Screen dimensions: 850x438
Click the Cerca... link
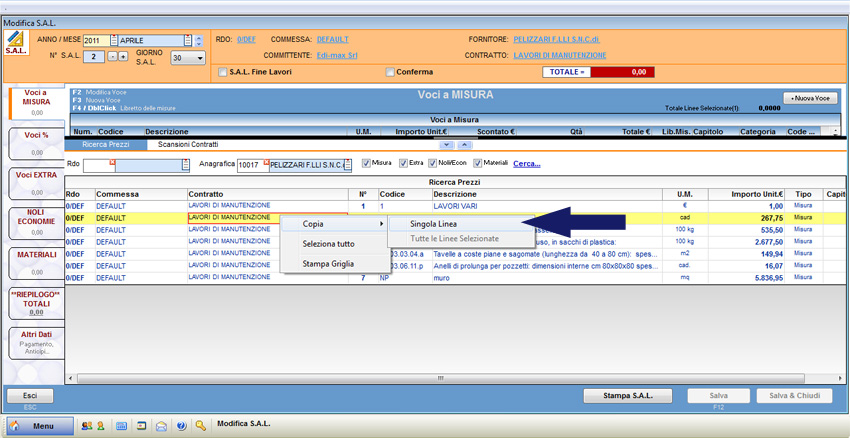(x=526, y=163)
